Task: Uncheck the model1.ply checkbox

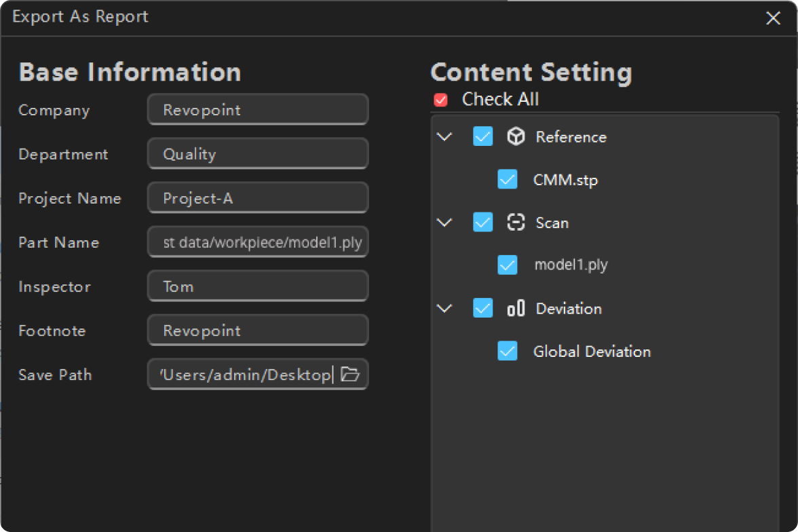Action: [508, 265]
